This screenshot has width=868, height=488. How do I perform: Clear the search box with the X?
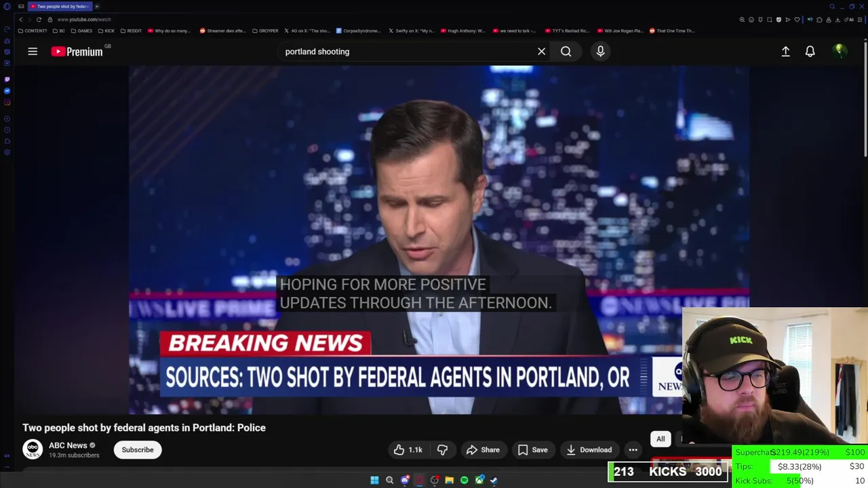[x=541, y=52]
